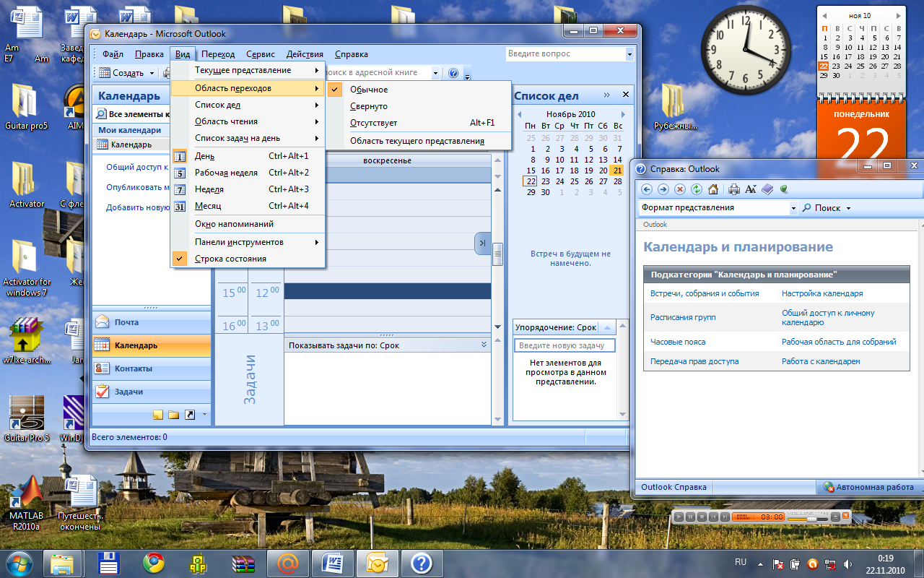Open Часовые пояса help link
The width and height of the screenshot is (924, 578).
coord(678,342)
